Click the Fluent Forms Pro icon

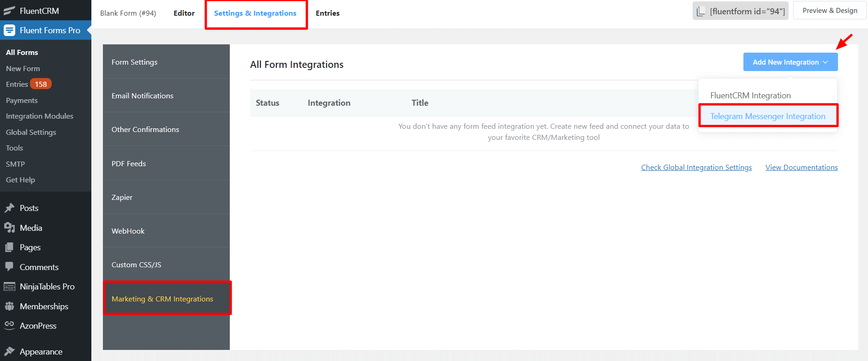click(9, 30)
